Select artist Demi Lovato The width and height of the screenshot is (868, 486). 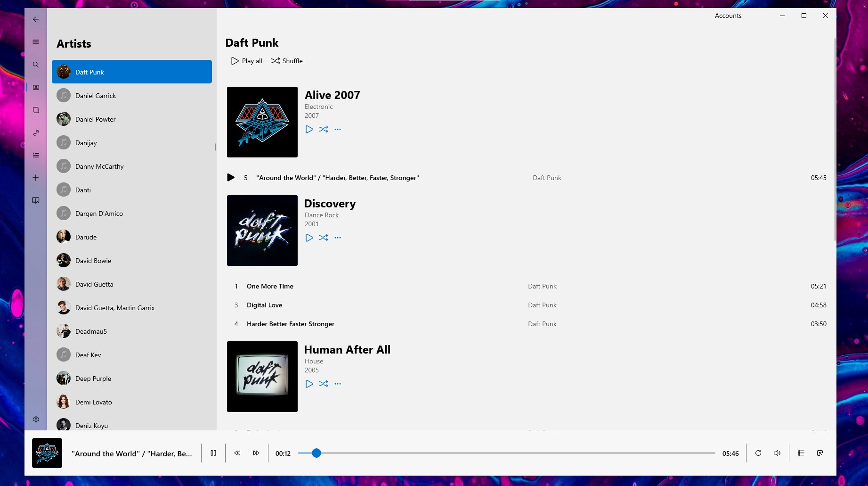pos(132,402)
